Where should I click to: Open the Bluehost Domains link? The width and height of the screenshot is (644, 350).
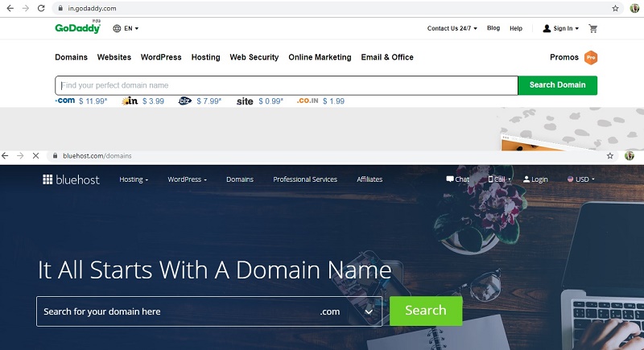click(x=240, y=179)
